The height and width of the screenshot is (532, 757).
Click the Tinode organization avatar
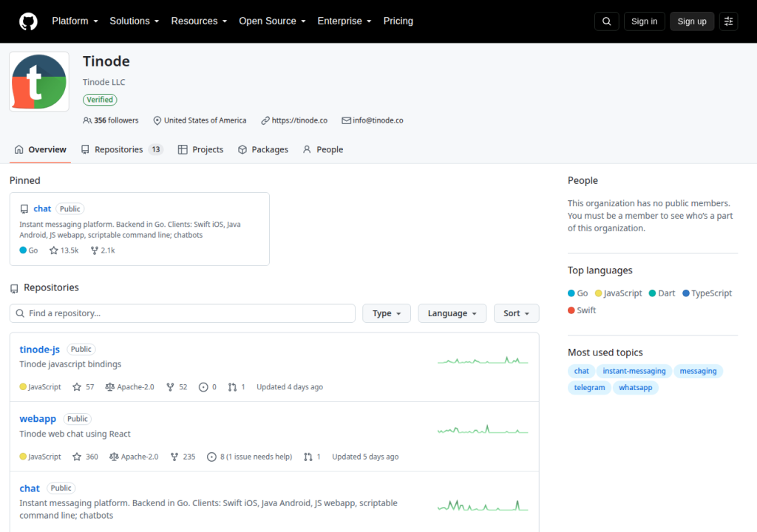(39, 81)
